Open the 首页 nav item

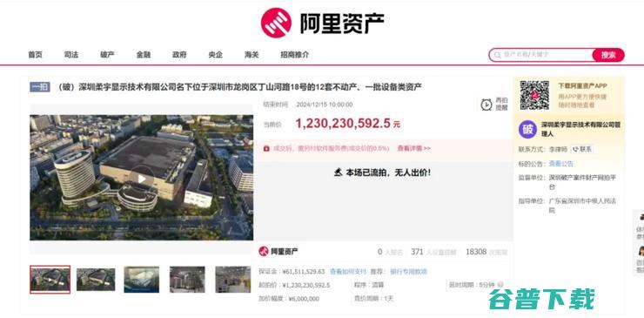(36, 55)
